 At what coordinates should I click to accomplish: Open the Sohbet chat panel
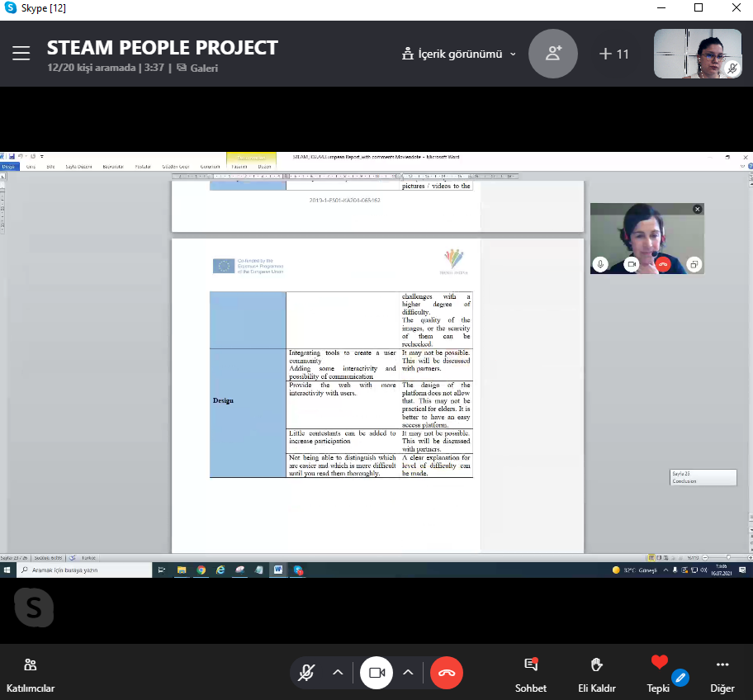coord(531,674)
